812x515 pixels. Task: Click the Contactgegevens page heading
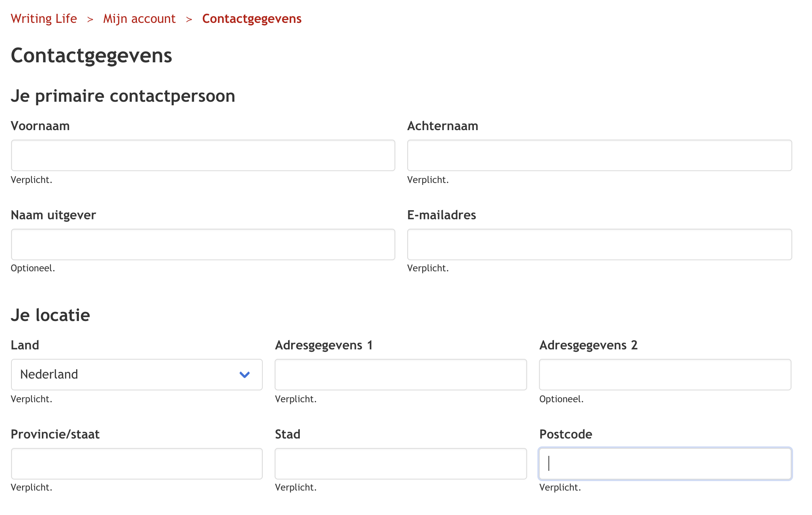pyautogui.click(x=91, y=56)
